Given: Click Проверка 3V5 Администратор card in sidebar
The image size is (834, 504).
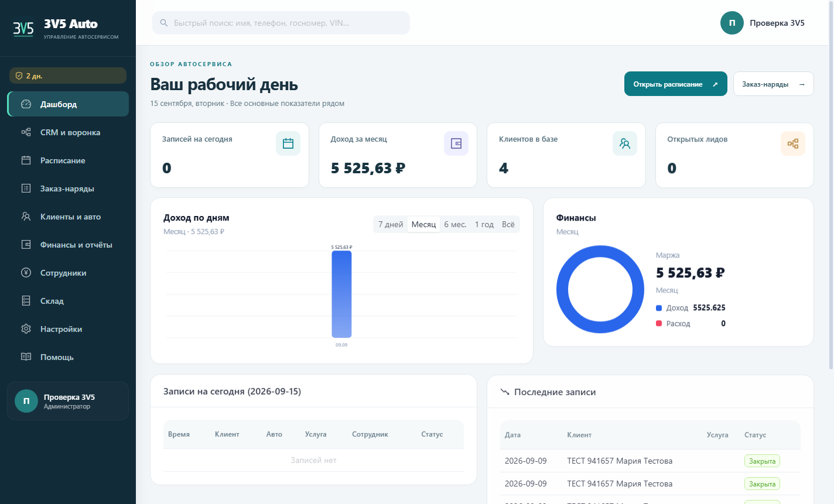Looking at the screenshot, I should [x=68, y=401].
